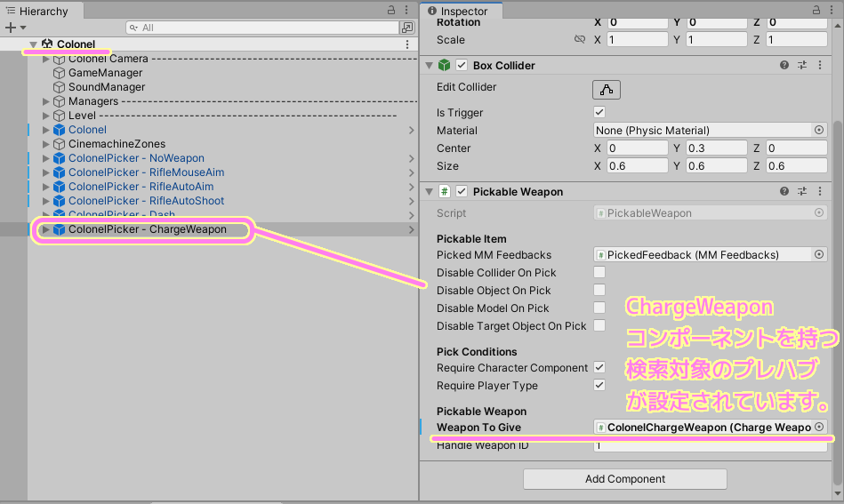Open the Weapon To Give object picker
Screen dimensions: 844x504
point(819,427)
